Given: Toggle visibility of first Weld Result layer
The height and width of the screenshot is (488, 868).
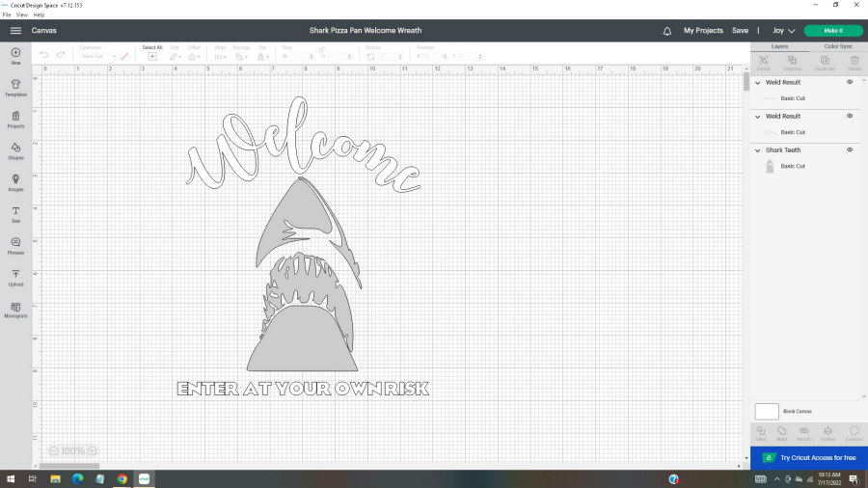Looking at the screenshot, I should click(850, 82).
